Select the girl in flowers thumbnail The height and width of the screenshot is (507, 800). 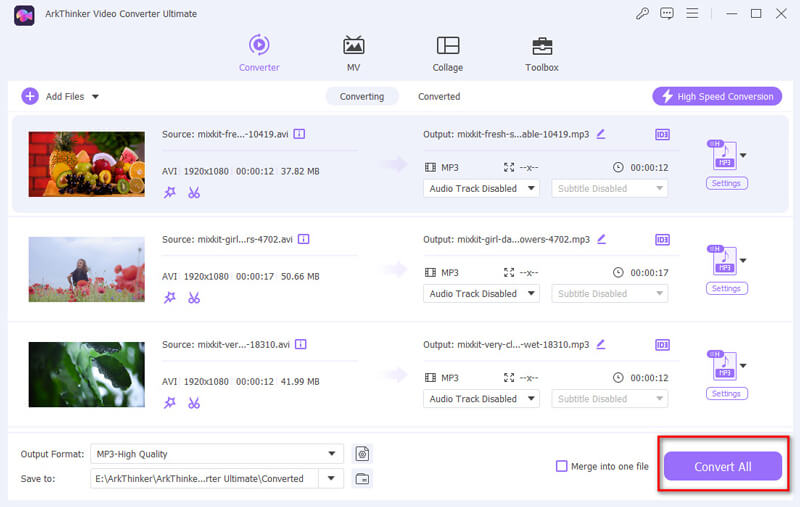(x=87, y=269)
